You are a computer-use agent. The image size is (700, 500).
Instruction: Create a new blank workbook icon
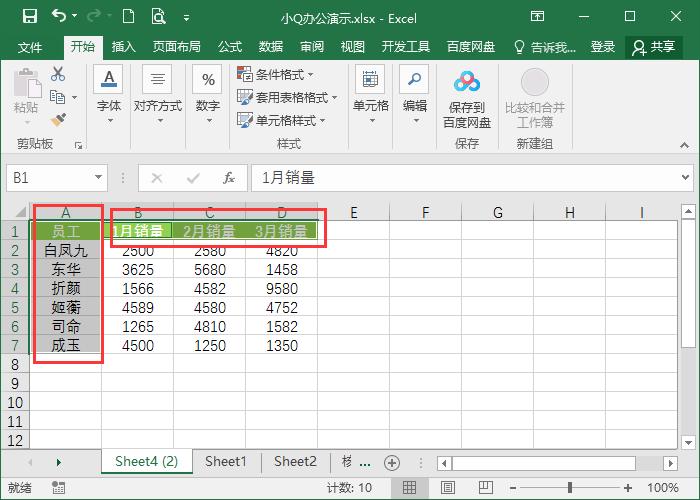tap(129, 17)
